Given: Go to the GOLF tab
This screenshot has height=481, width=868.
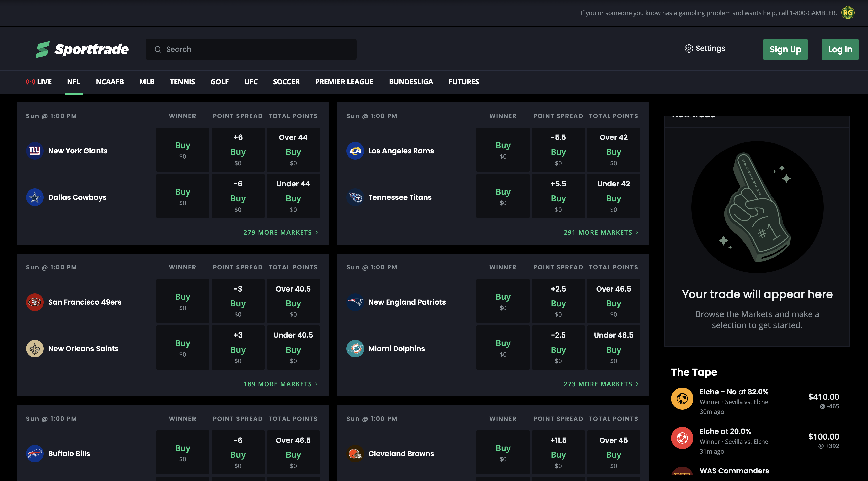Looking at the screenshot, I should 220,82.
